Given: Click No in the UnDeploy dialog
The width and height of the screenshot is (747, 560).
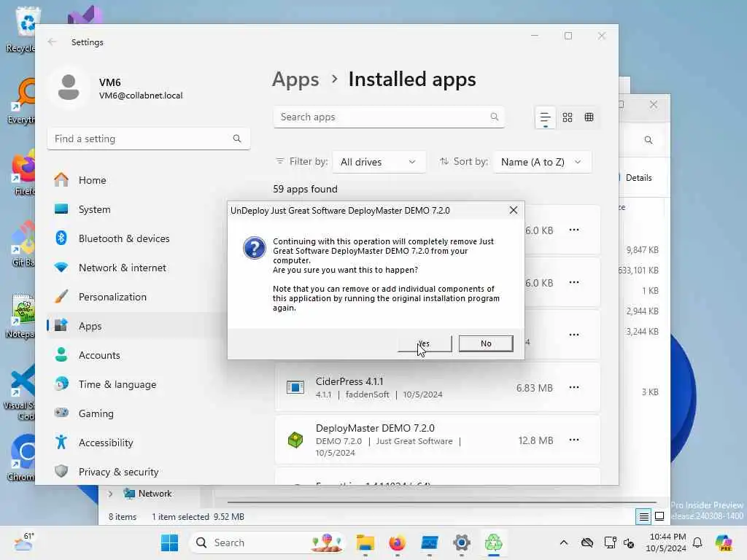Looking at the screenshot, I should 485,343.
